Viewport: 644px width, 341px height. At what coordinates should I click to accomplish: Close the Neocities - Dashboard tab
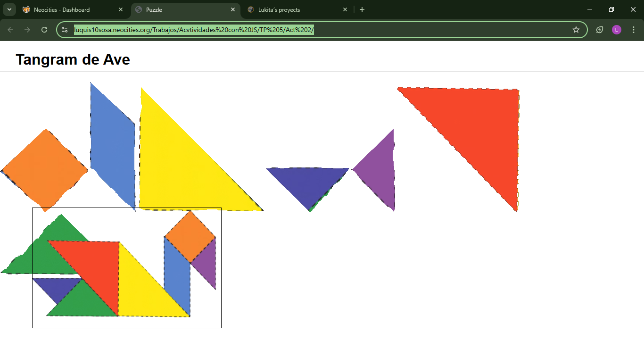pos(121,9)
